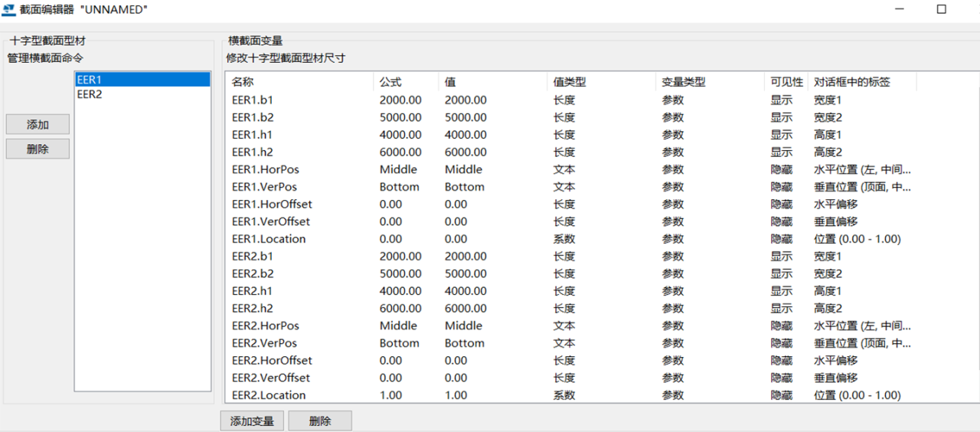This screenshot has width=980, height=432.
Task: Toggle visibility cell 隐藏 for EER2.Location
Action: [x=781, y=395]
